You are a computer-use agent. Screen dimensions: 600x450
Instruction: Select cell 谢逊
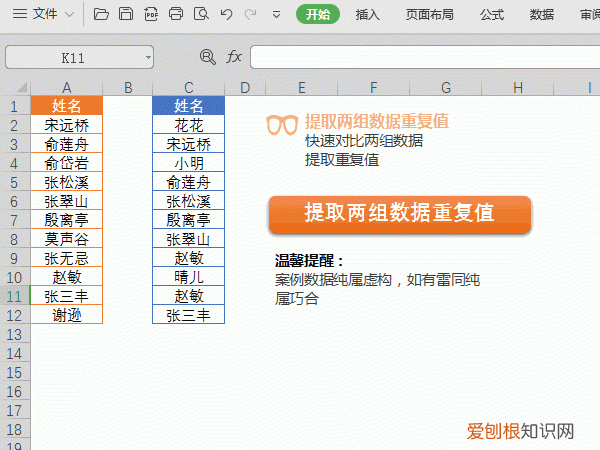point(67,315)
